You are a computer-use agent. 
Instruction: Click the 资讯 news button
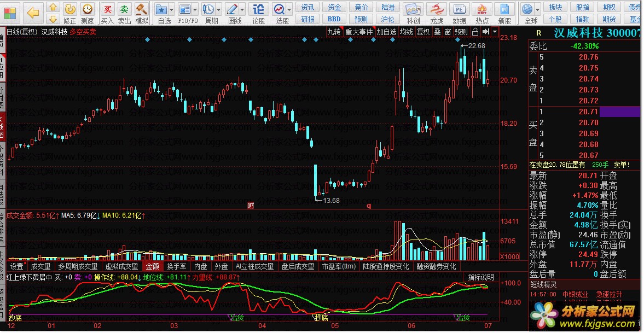coord(308,8)
